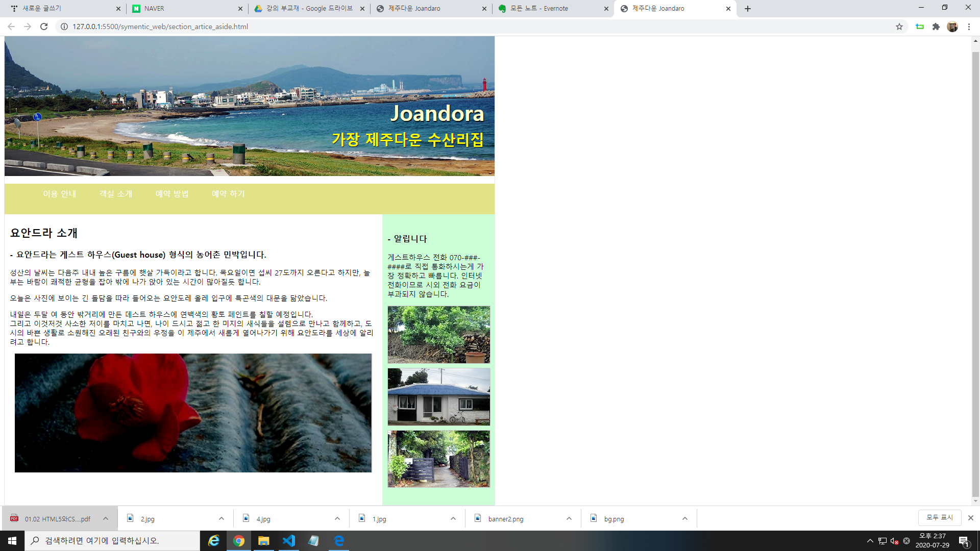Open the Chrome extensions puzzle icon
980x551 pixels.
pos(936,27)
